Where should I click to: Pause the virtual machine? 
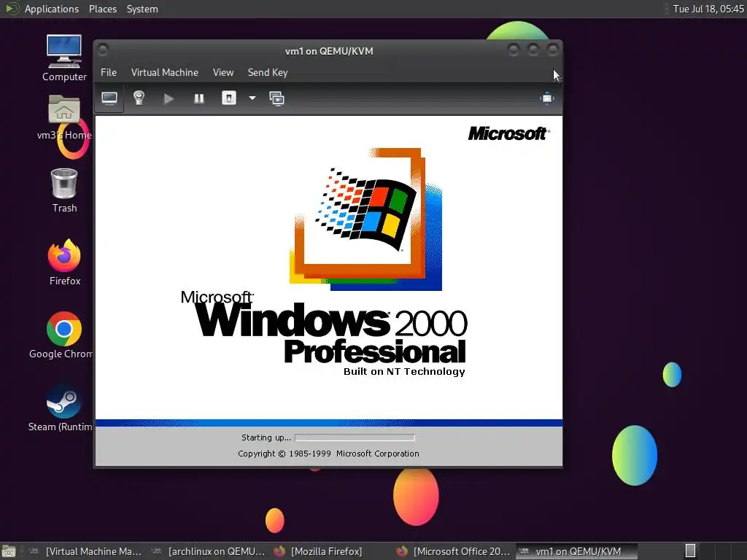click(x=198, y=98)
